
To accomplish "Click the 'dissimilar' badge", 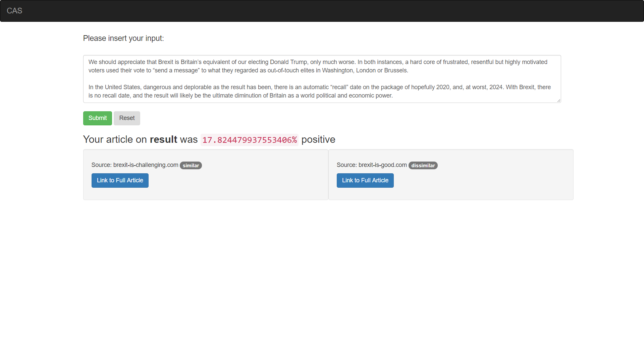I will (423, 166).
